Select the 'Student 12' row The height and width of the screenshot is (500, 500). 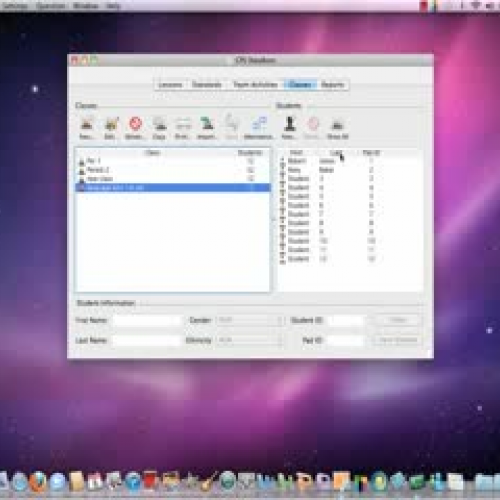[x=350, y=259]
